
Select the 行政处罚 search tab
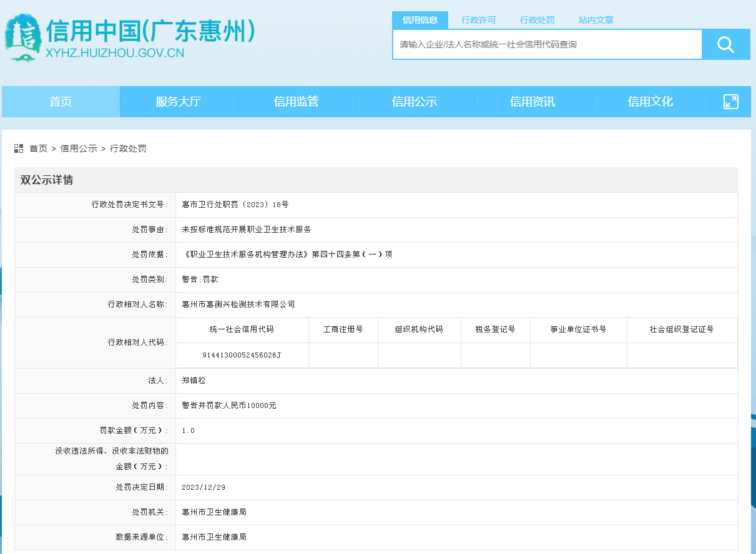(538, 20)
